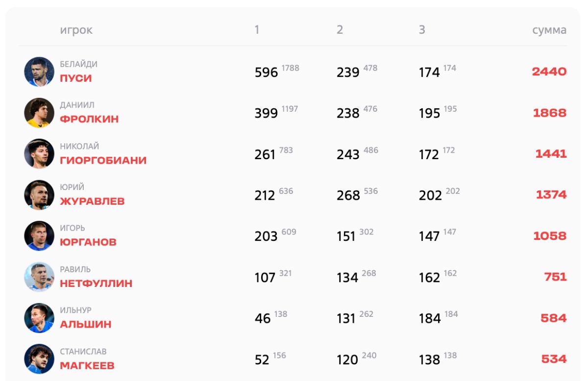Click Магкеев's total score 534
588x381 pixels.
click(554, 359)
